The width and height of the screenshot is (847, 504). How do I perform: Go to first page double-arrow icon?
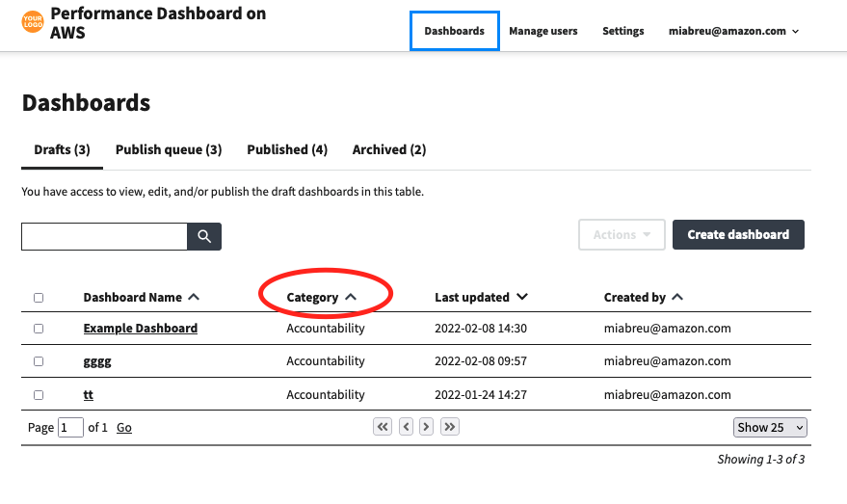point(383,427)
